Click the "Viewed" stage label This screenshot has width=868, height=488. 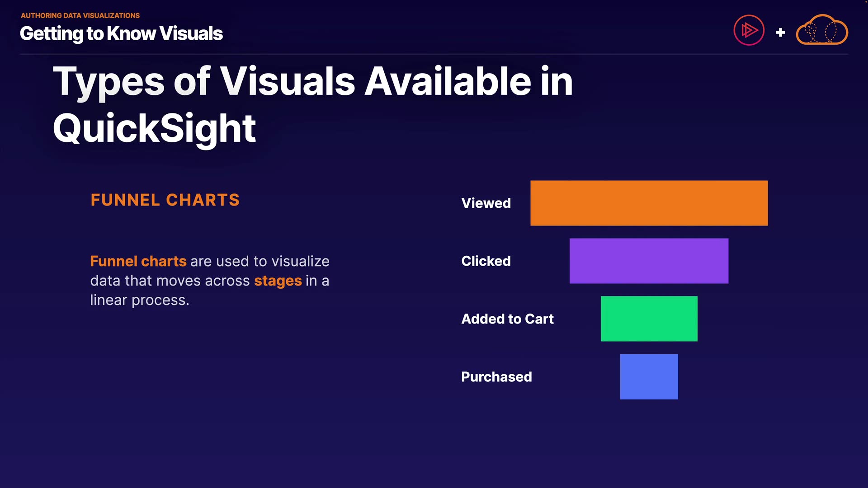(486, 203)
